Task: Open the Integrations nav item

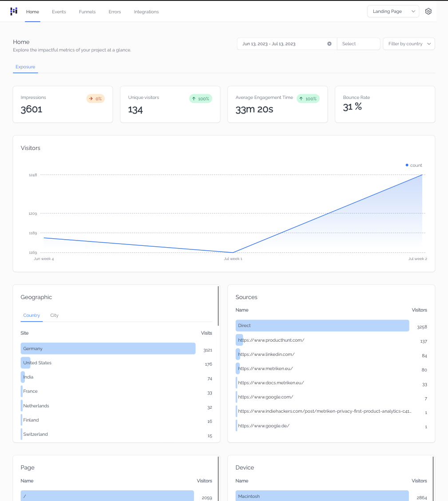Action: [x=146, y=12]
